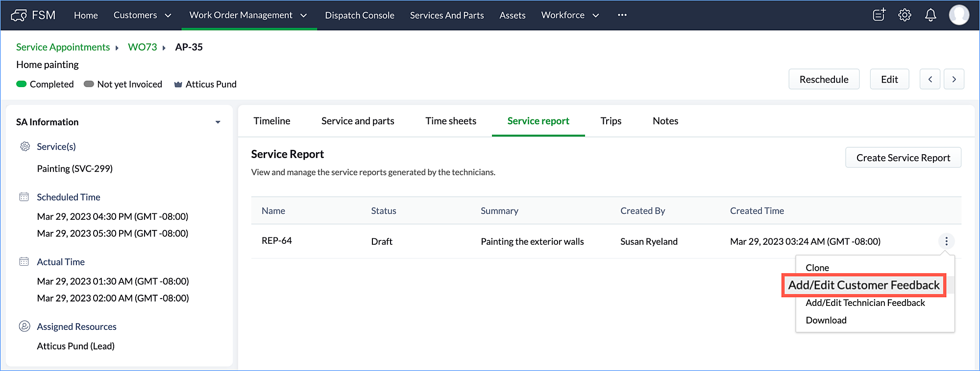The height and width of the screenshot is (371, 980).
Task: Collapse the SA Information section
Action: 218,122
